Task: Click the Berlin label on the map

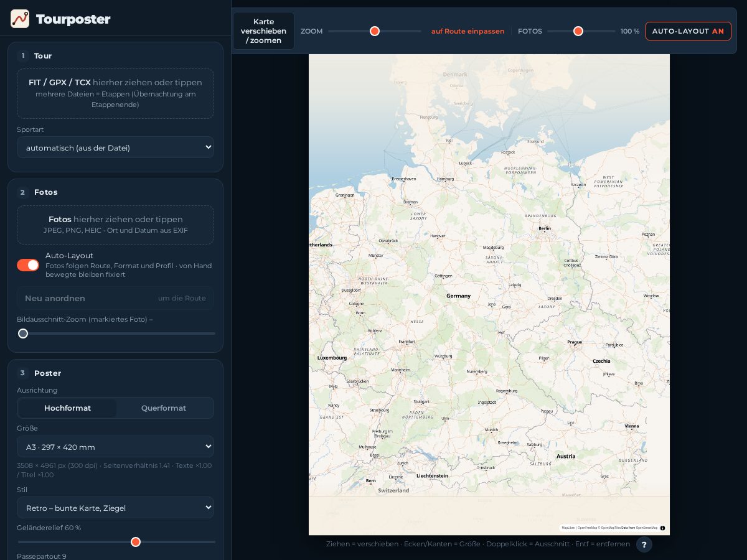Action: point(545,228)
